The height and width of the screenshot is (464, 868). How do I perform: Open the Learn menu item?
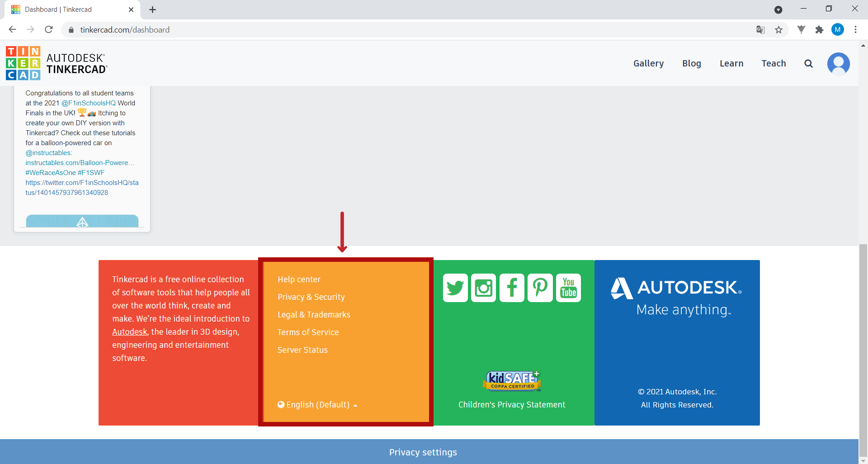pos(731,64)
